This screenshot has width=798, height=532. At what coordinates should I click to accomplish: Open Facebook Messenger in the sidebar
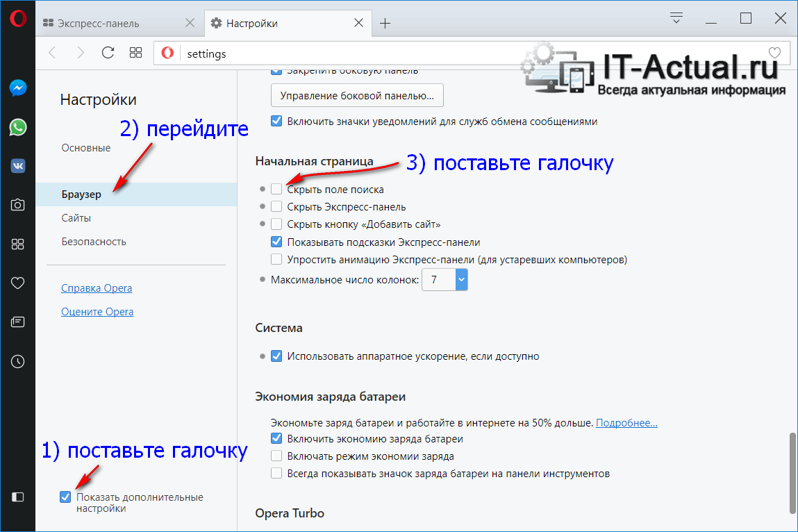[x=18, y=88]
